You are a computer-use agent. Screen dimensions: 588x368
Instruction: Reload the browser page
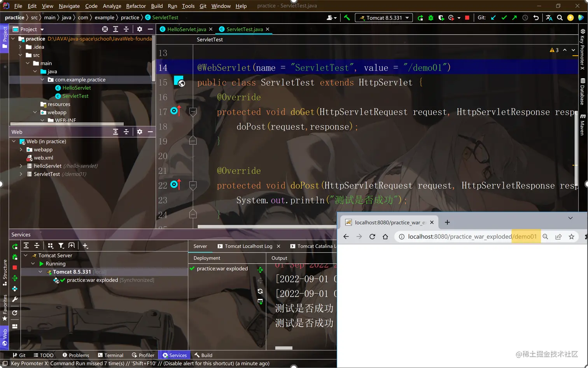pos(372,237)
